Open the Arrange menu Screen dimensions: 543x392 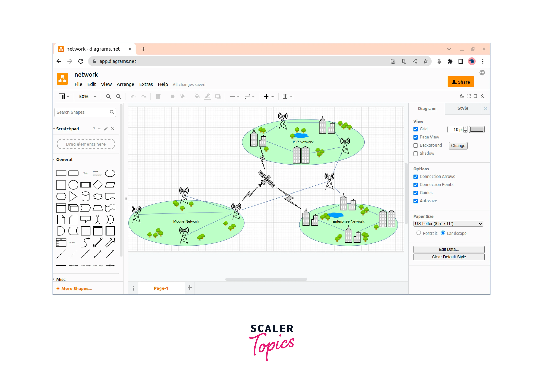(x=125, y=84)
